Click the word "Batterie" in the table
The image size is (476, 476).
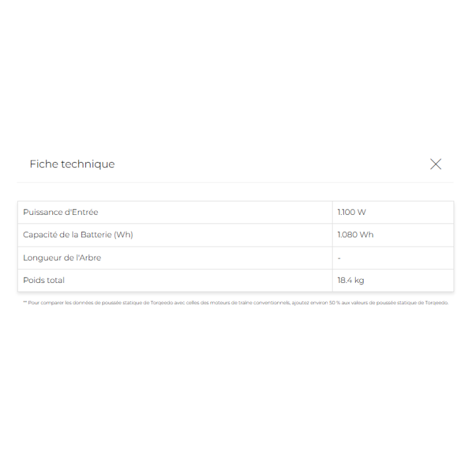(93, 235)
